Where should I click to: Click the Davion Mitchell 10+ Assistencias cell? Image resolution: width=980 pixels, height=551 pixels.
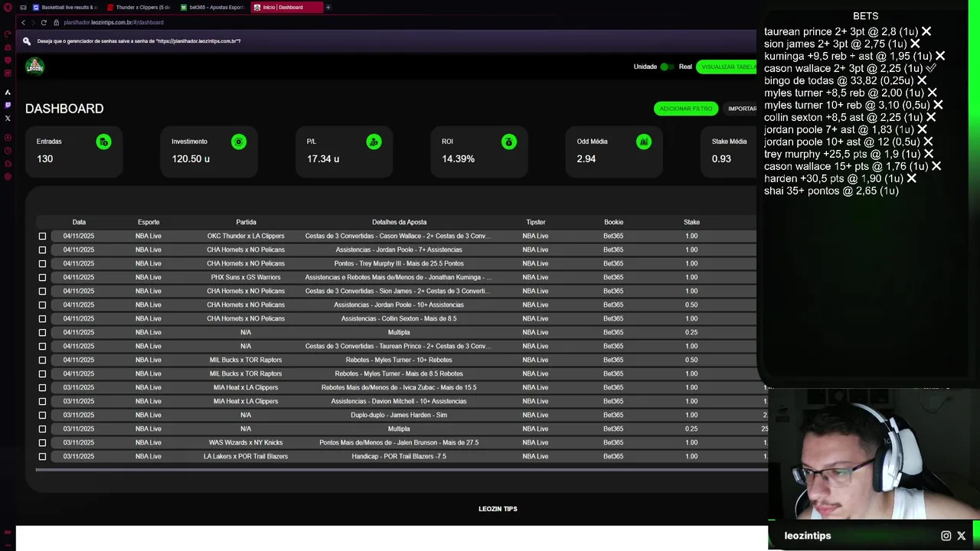click(x=399, y=402)
